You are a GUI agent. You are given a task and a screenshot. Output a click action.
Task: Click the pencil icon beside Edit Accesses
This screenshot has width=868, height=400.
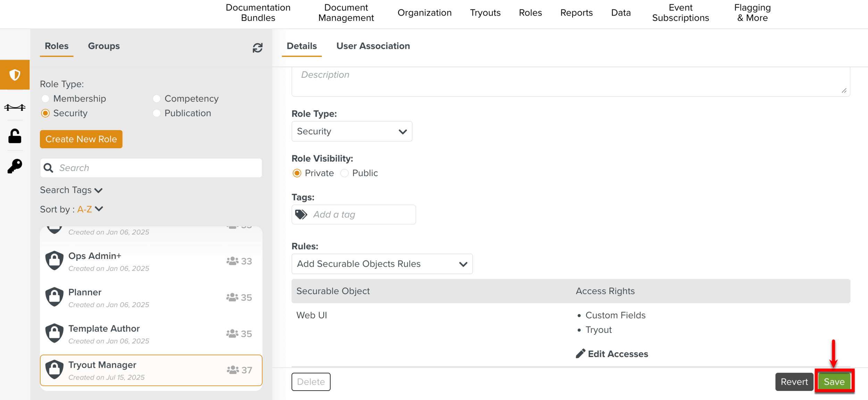point(580,353)
